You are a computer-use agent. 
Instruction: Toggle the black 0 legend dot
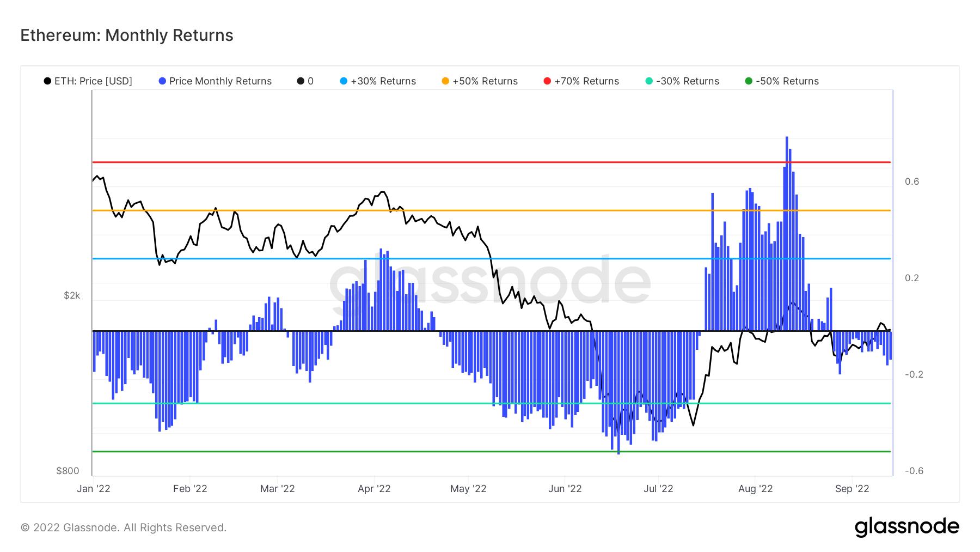click(x=301, y=81)
